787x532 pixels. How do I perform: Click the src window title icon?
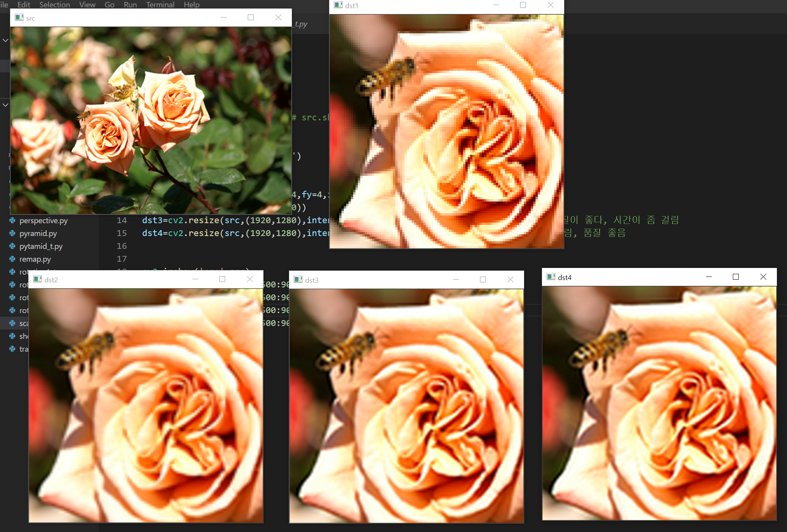[19, 18]
